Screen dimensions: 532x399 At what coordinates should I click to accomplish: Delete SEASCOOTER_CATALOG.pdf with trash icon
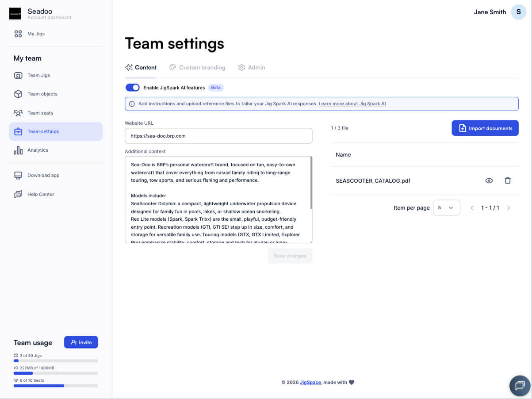508,180
